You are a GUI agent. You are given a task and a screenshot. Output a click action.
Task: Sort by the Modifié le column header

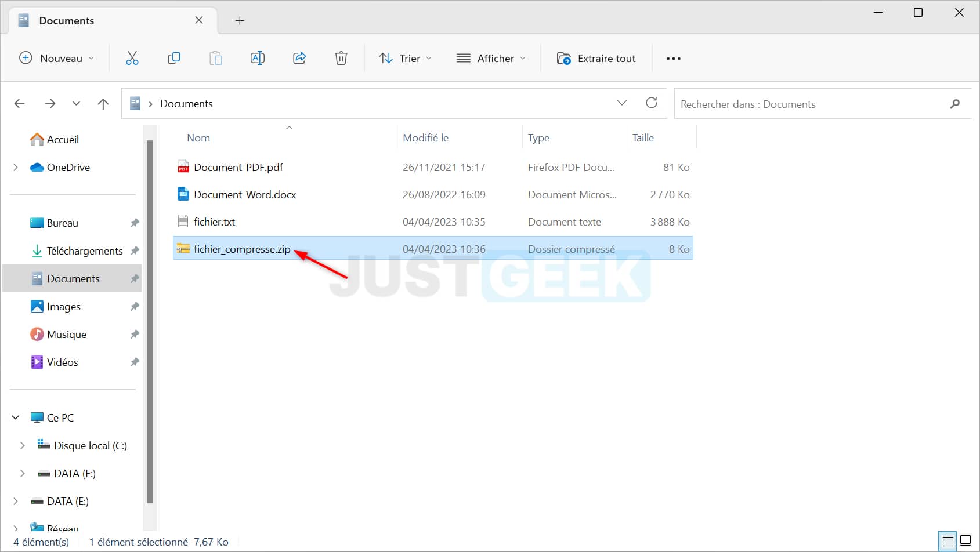(425, 138)
